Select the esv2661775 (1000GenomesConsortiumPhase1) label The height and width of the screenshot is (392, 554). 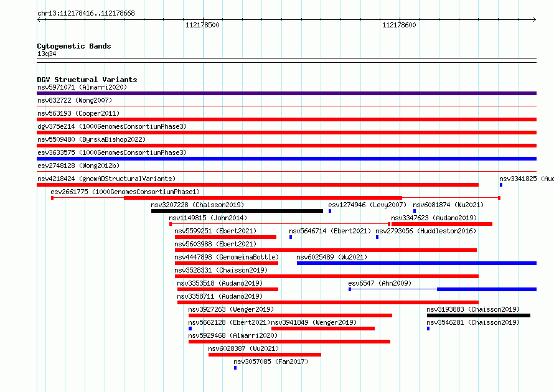click(125, 192)
